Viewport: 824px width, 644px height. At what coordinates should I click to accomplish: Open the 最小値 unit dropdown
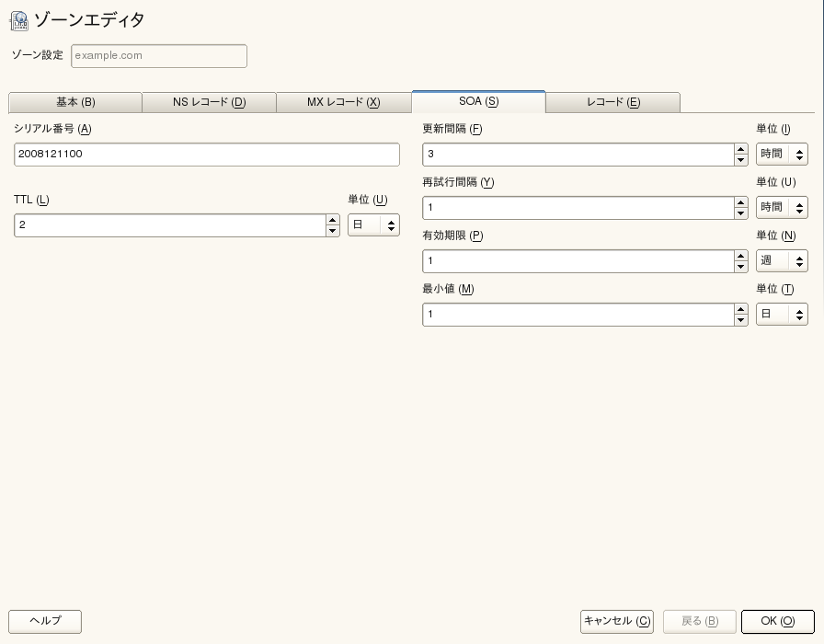[x=782, y=315]
